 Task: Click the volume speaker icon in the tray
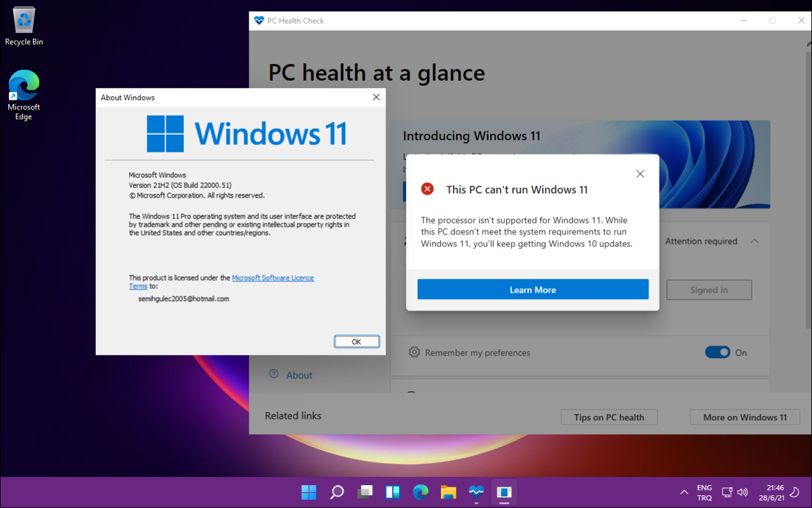(x=742, y=492)
